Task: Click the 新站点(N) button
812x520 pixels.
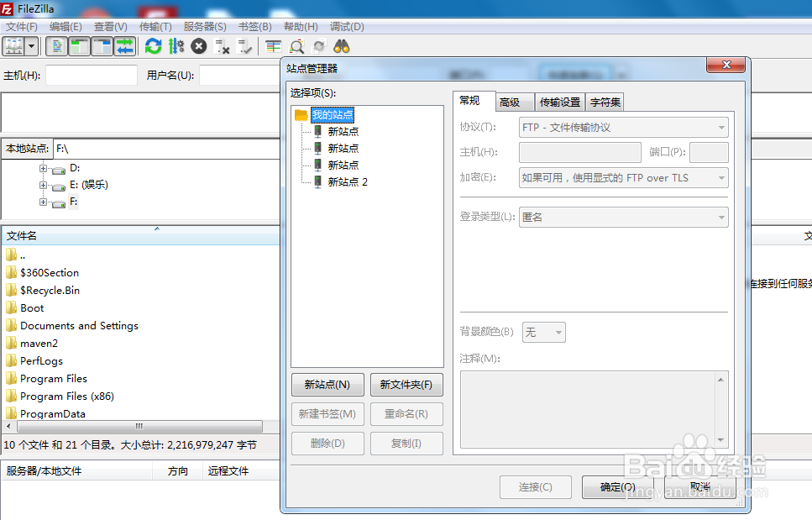Action: (327, 385)
